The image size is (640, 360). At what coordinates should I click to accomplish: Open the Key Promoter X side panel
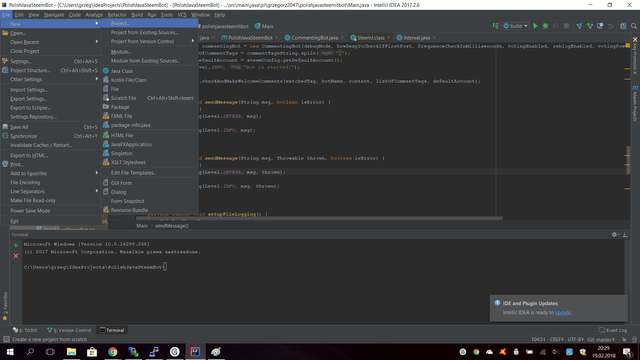pos(635,56)
